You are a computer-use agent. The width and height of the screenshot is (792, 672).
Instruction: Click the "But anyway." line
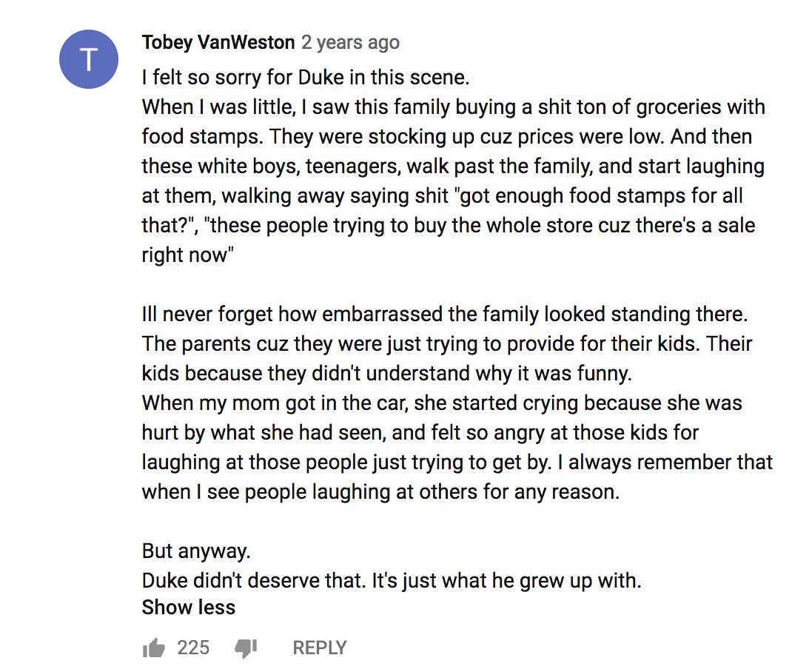pos(196,551)
